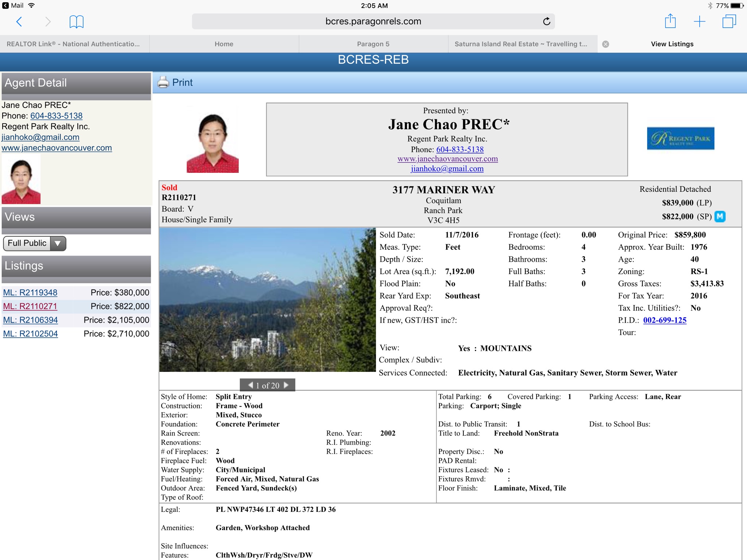Show all tabs with overlapping squares icon
Image resolution: width=747 pixels, height=560 pixels.
pos(729,22)
